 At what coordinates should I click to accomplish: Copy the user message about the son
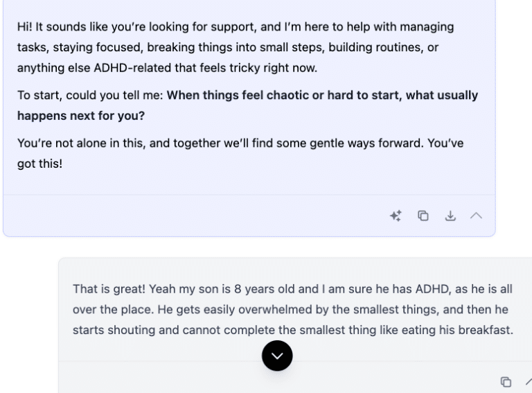[506, 382]
